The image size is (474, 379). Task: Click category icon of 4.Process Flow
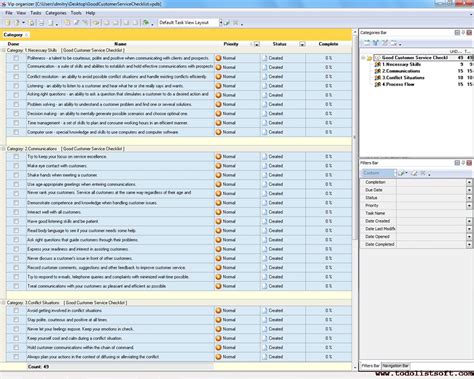tap(378, 85)
